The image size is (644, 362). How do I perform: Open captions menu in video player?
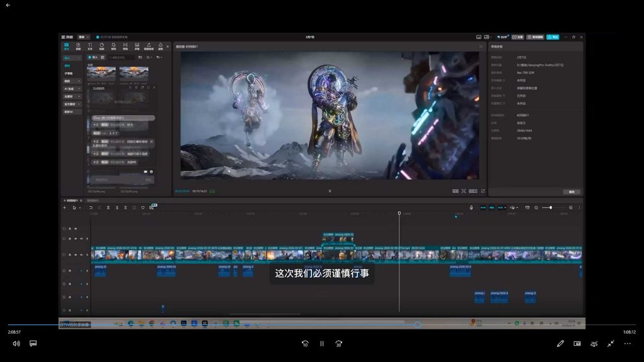click(x=33, y=344)
